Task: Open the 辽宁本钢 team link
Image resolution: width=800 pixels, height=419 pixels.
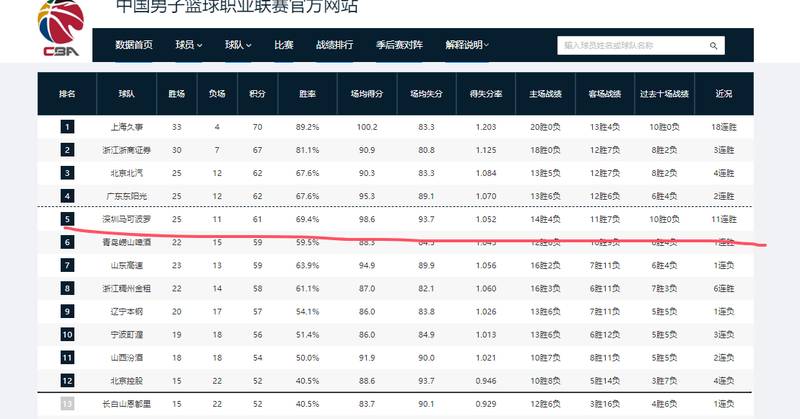Action: tap(127, 311)
